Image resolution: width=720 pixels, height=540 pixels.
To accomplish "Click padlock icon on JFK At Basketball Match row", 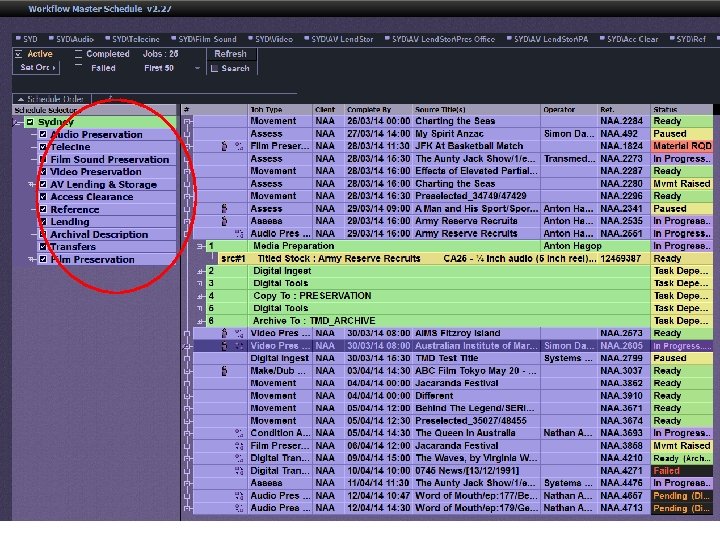I will [224, 146].
